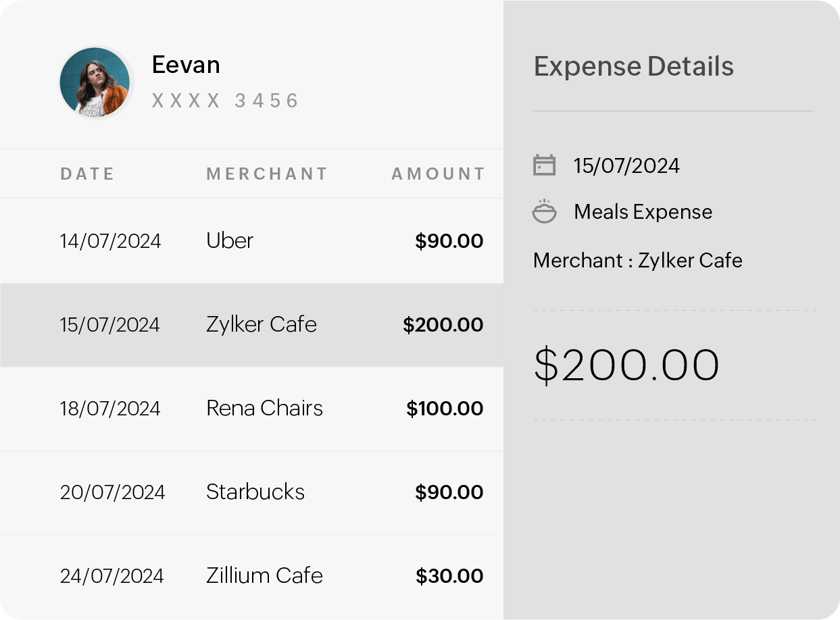Click the MERCHANT column header
840x620 pixels.
click(x=266, y=173)
